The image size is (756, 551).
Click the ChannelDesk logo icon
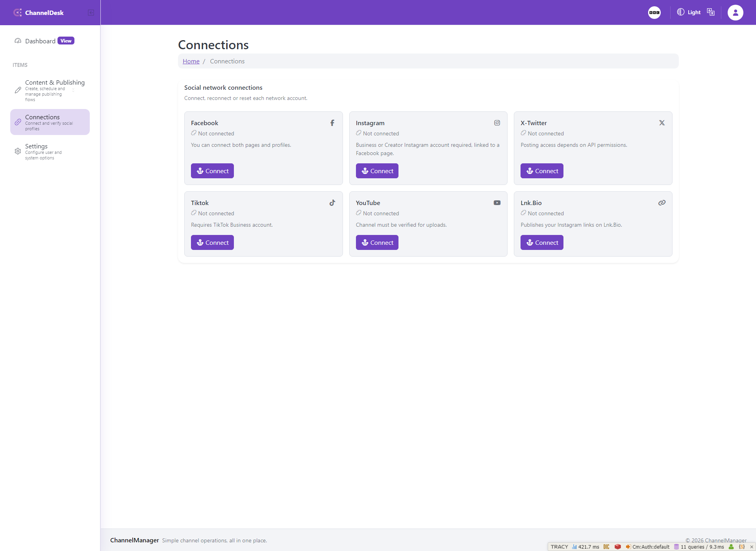click(x=18, y=13)
